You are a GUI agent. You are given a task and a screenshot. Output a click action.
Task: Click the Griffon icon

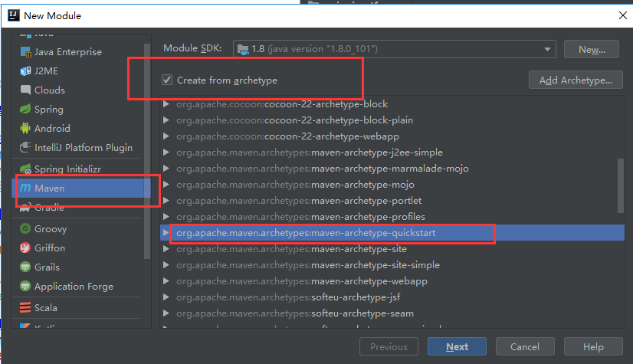coord(25,248)
